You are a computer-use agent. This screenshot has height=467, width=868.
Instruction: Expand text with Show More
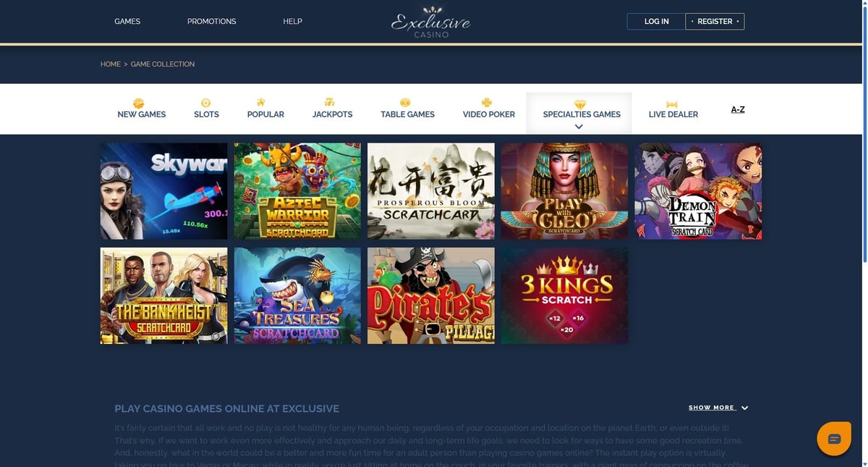click(x=718, y=408)
